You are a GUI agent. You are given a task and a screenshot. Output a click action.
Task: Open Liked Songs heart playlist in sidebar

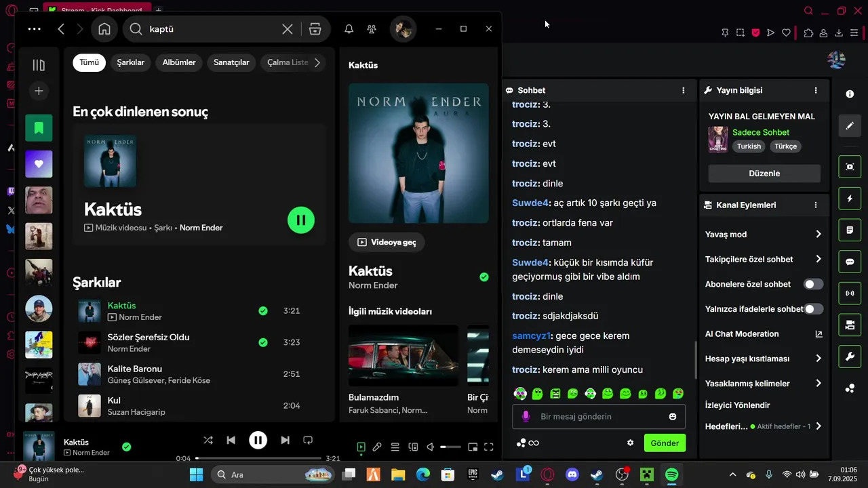pos(39,164)
